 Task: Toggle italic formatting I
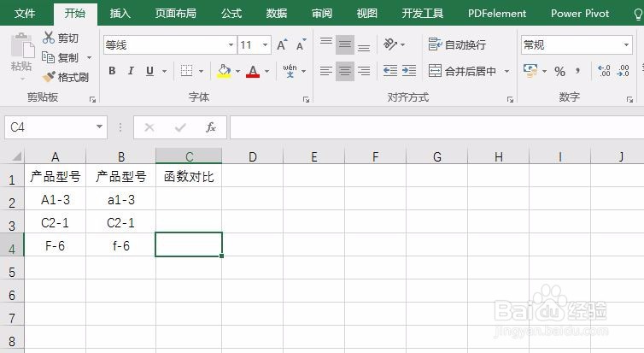pyautogui.click(x=131, y=71)
